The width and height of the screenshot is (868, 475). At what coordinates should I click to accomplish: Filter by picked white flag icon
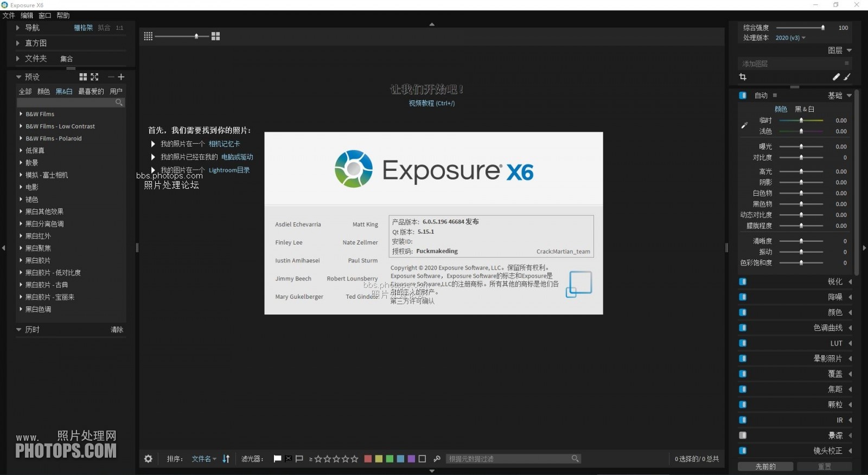(277, 459)
